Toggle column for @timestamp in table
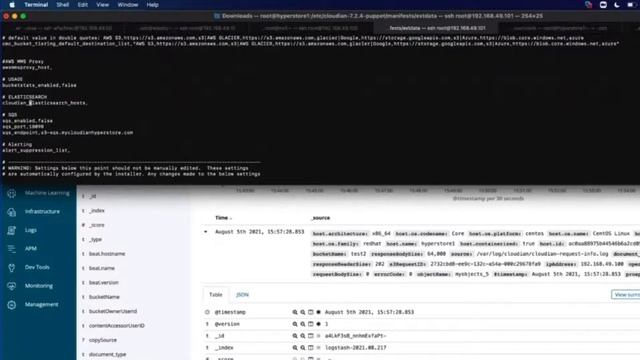Screen dimensions: 640x360 tap(311, 312)
